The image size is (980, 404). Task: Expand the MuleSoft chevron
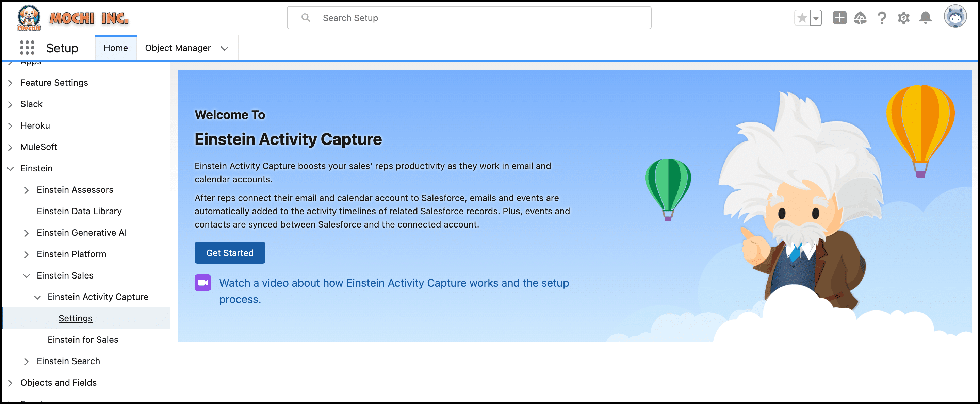coord(10,147)
